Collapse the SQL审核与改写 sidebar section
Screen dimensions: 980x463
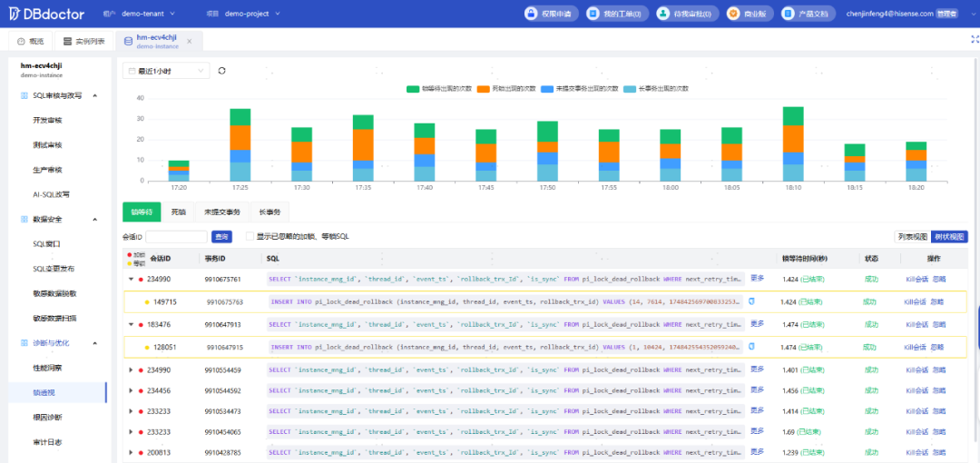coord(95,95)
